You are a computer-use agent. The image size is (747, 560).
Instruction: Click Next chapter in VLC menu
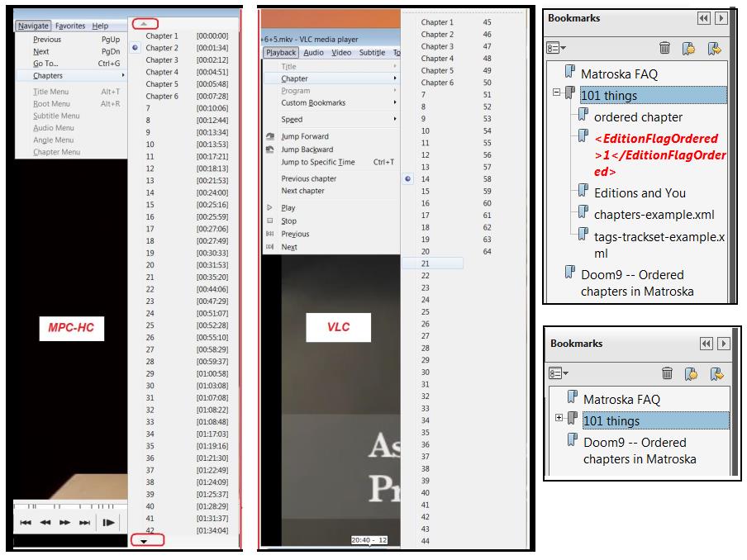click(331, 191)
